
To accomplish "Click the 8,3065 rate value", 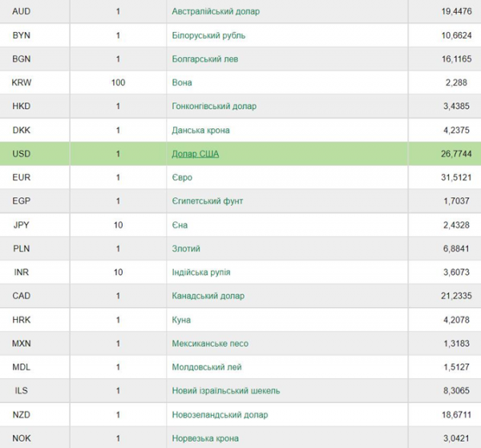I will coord(456,390).
